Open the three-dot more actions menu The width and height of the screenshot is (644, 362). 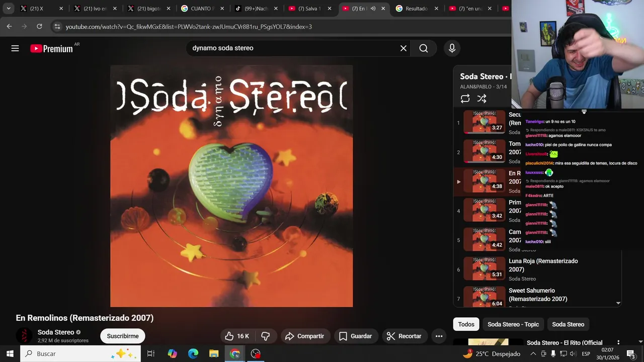click(x=439, y=336)
